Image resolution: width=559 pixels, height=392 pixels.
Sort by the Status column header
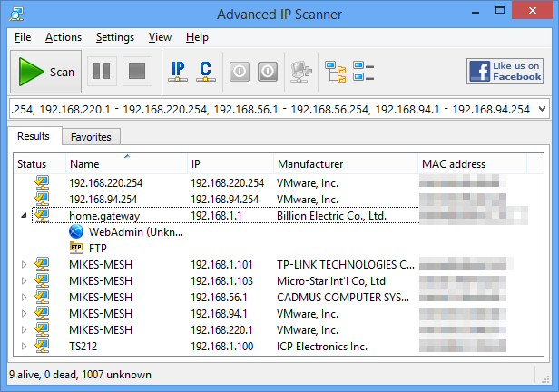click(x=39, y=164)
